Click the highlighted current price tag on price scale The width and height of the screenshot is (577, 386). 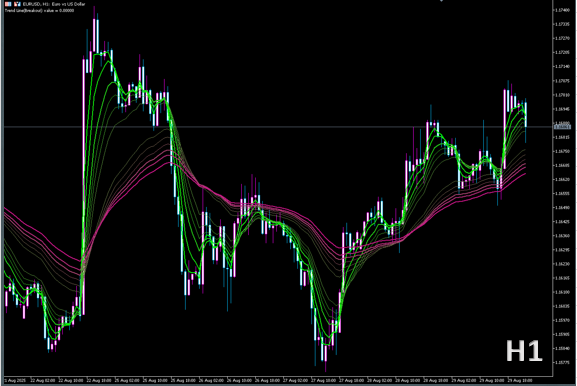pos(563,127)
